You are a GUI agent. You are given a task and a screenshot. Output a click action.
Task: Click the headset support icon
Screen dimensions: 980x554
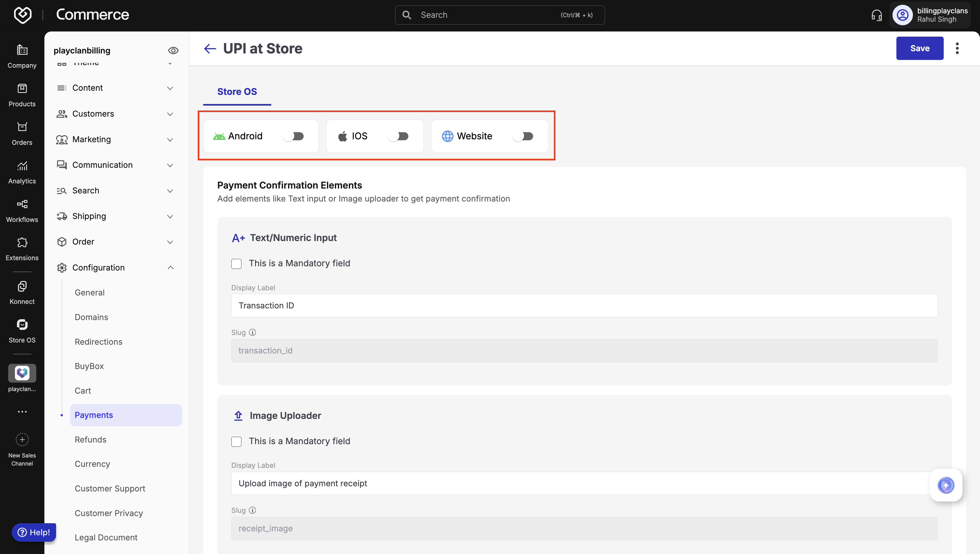coord(877,15)
